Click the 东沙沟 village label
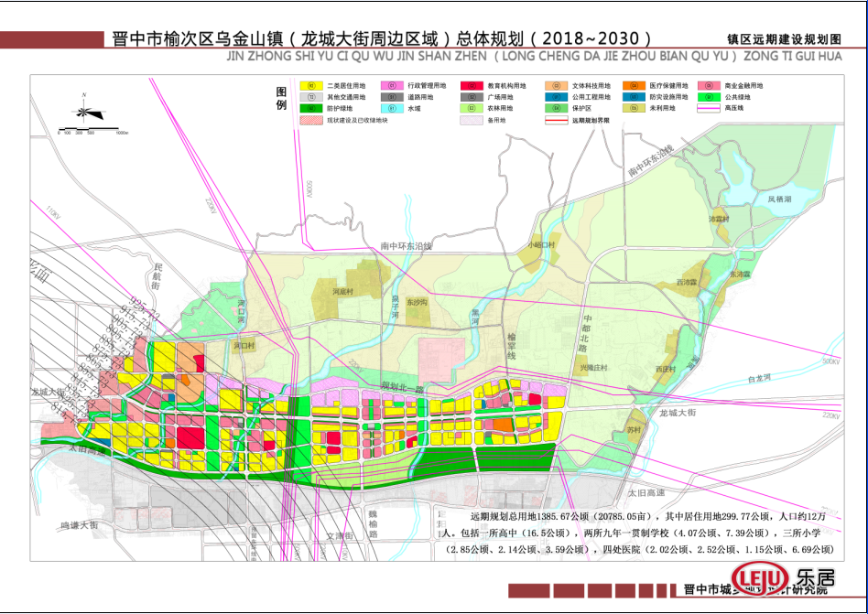Viewport: 868px width, 614px height. 417,302
